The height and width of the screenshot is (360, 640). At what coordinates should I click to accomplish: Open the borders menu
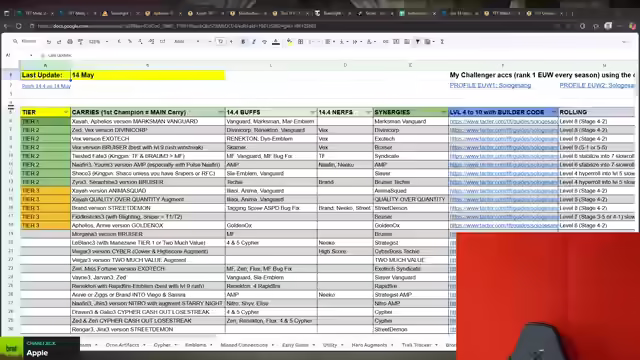300,42
